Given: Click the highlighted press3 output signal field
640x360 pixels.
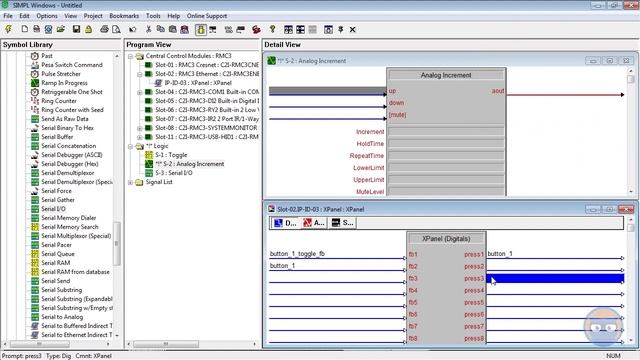Looking at the screenshot, I should coord(555,278).
